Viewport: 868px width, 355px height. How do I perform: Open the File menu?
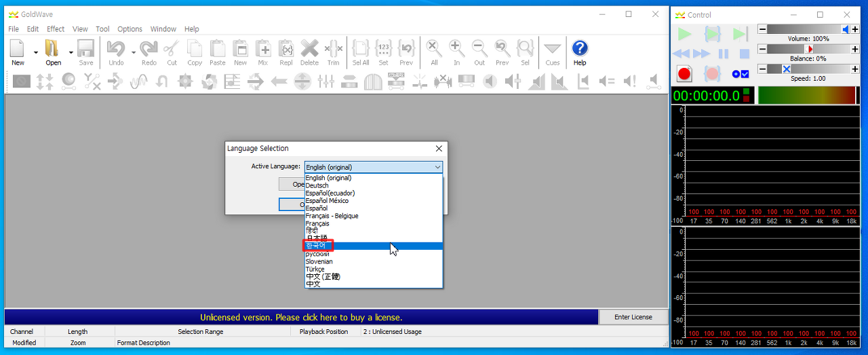pos(14,29)
